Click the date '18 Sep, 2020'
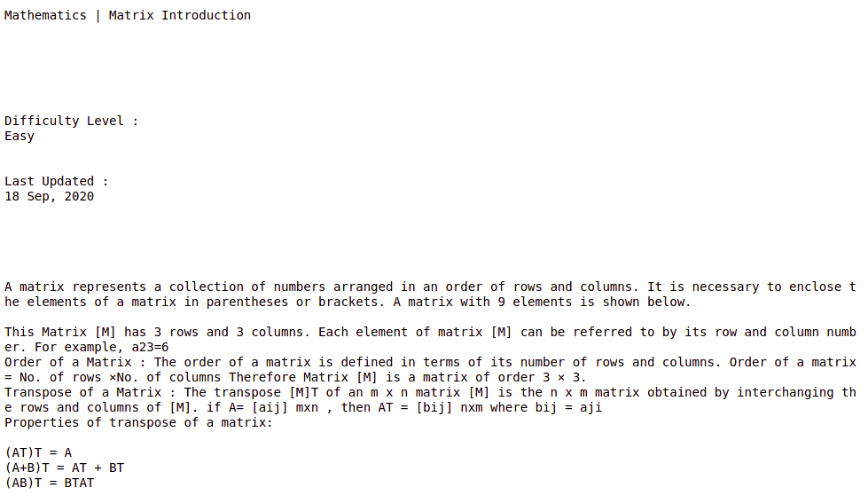The width and height of the screenshot is (868, 503). click(x=50, y=197)
